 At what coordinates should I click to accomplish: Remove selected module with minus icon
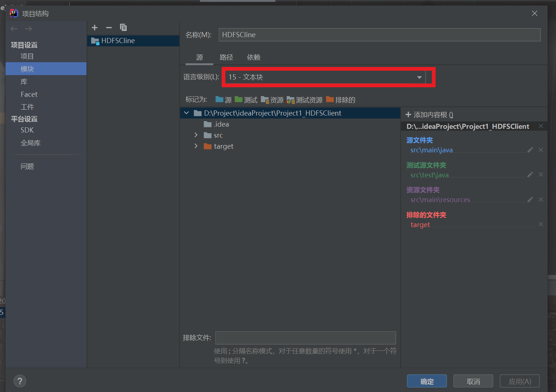tap(109, 28)
